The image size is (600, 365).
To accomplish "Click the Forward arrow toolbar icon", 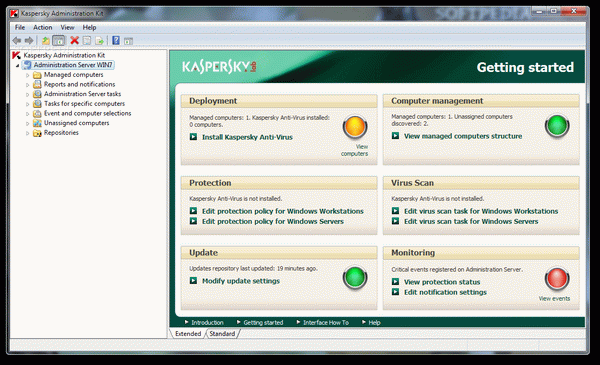I will pos(29,41).
